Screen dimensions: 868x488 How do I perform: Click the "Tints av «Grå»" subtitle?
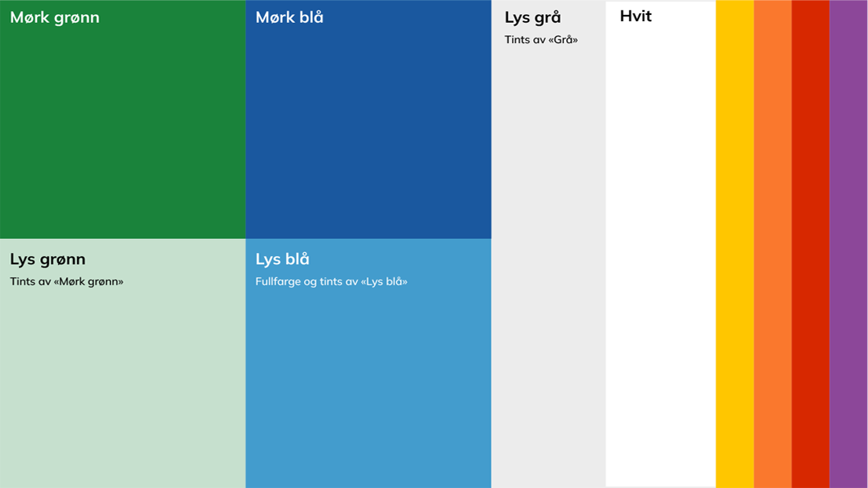[541, 39]
